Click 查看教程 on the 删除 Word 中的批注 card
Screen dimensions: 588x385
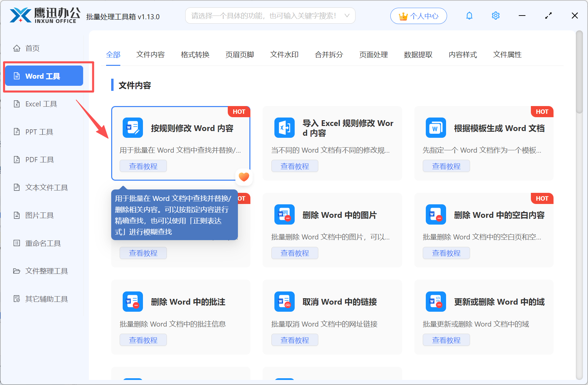coord(143,340)
